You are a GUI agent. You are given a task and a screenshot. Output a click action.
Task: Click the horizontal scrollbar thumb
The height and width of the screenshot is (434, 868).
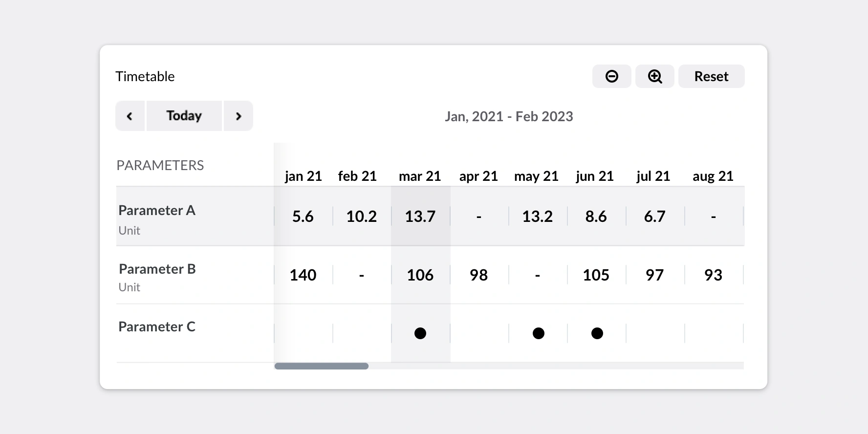(x=321, y=366)
